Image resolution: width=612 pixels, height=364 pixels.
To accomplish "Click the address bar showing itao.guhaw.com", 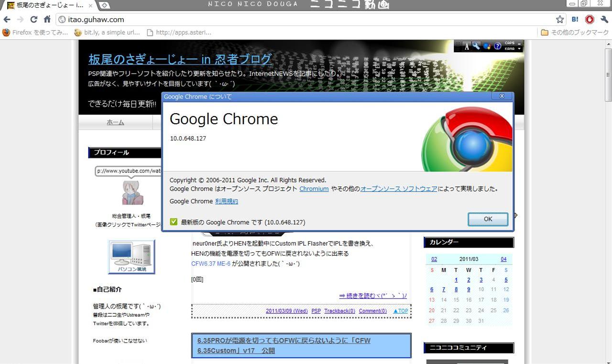I will [310, 20].
